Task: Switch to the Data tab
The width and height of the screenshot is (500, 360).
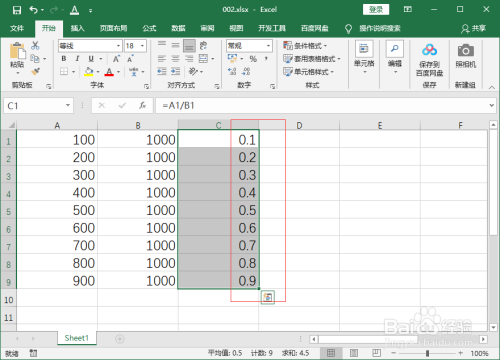Action: coord(178,28)
